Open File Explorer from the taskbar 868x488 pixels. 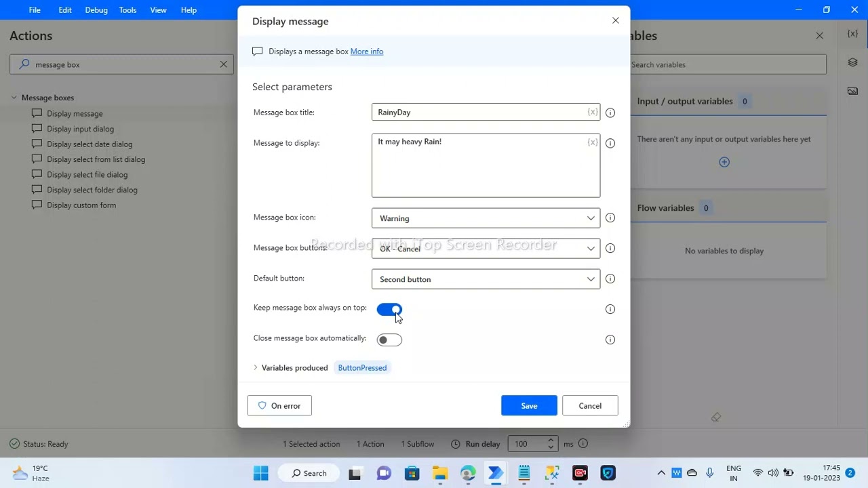click(x=440, y=473)
